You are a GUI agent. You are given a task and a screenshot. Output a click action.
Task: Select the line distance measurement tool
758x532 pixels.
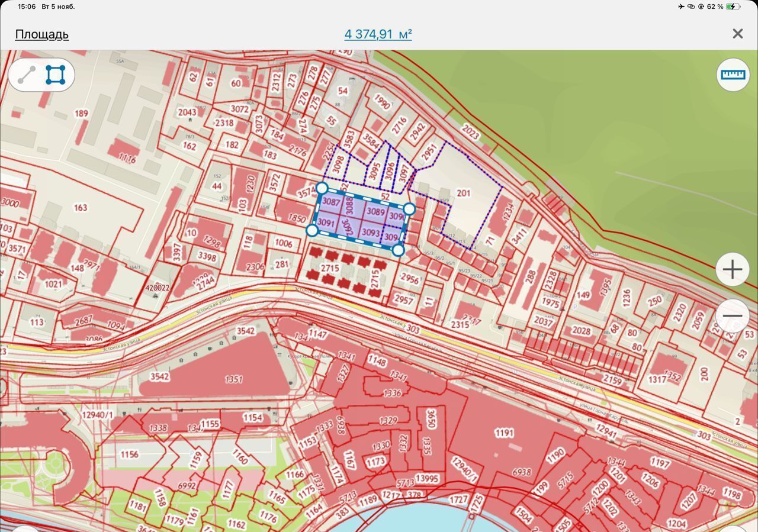pyautogui.click(x=27, y=75)
